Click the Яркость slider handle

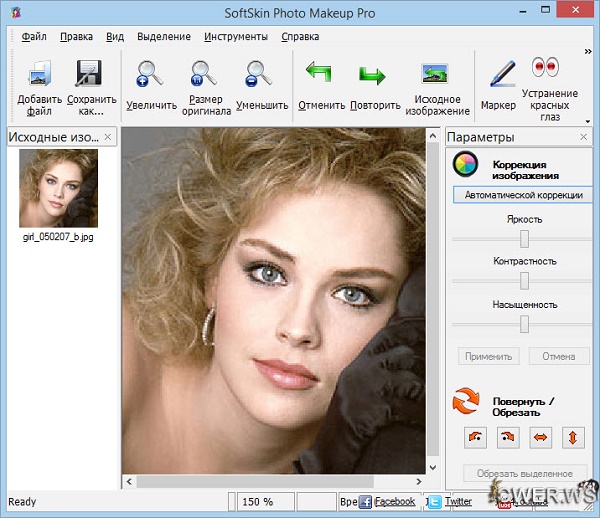pyautogui.click(x=524, y=239)
